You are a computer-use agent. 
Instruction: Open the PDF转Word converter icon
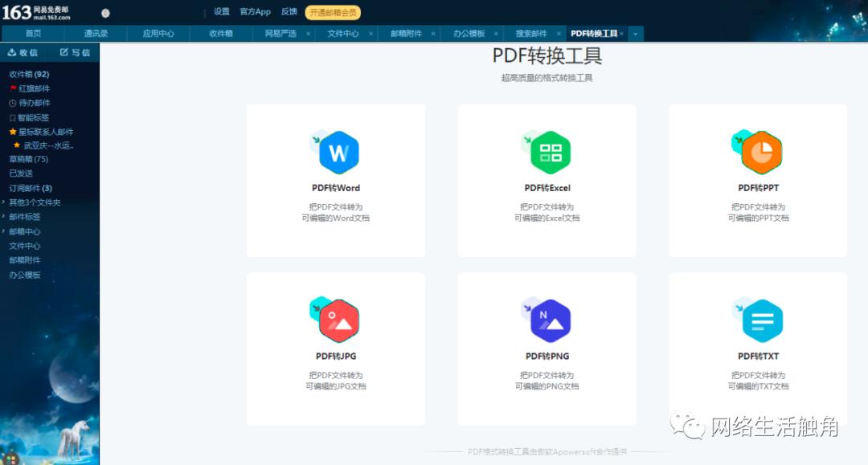335,152
